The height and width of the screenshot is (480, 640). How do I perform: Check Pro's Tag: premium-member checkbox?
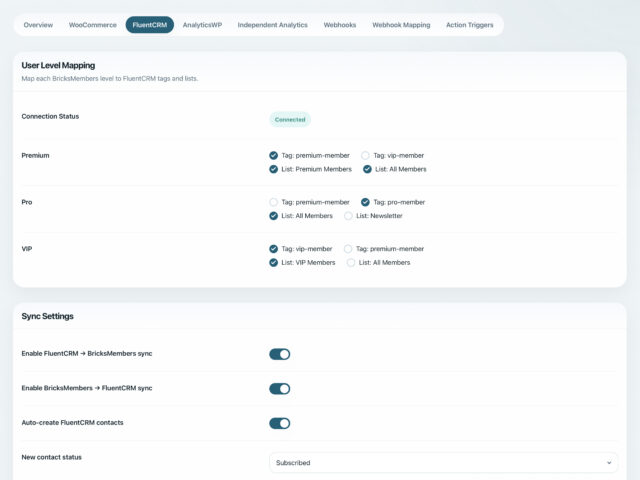point(273,202)
